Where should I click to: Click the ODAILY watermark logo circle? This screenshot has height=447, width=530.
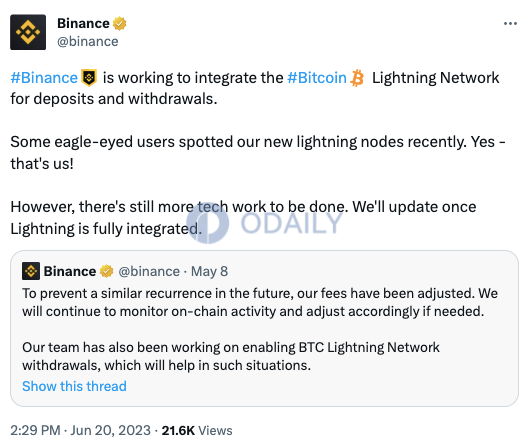click(x=208, y=223)
